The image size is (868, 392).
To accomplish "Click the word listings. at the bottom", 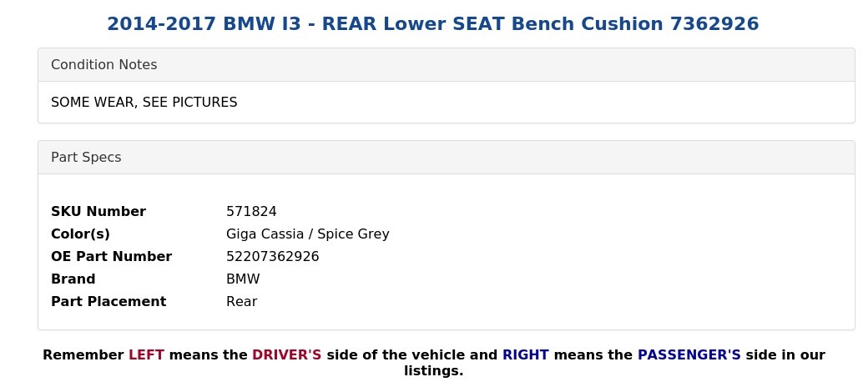I will pyautogui.click(x=433, y=371).
